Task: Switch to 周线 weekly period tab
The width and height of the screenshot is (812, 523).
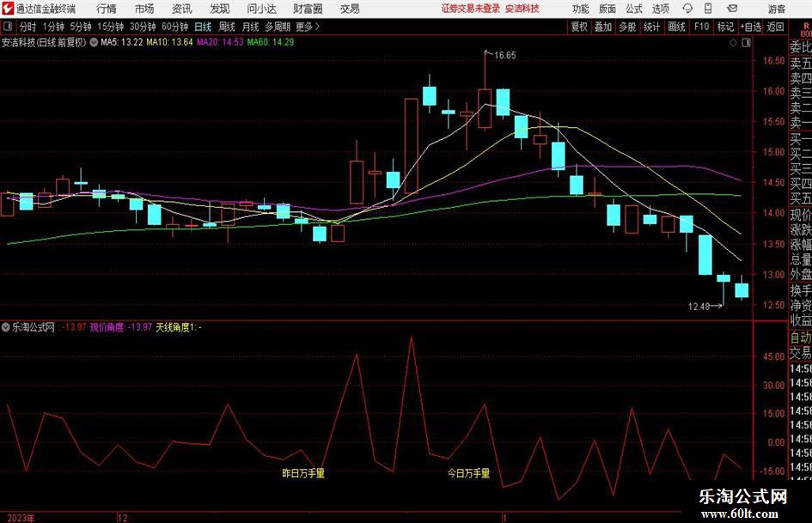Action: [x=226, y=27]
